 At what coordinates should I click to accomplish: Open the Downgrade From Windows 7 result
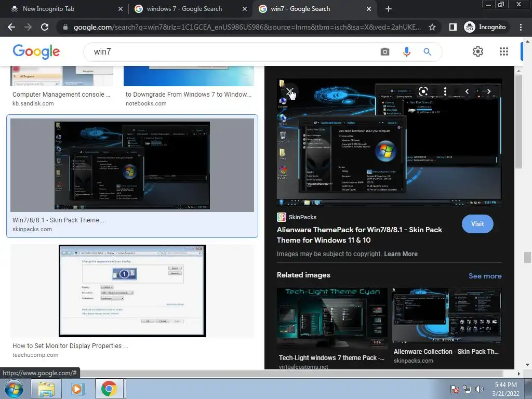188,95
